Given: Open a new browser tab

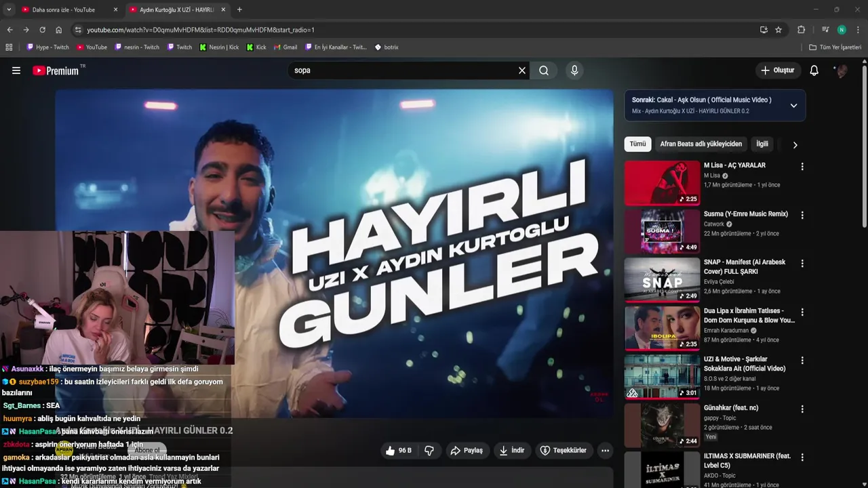Looking at the screenshot, I should 239,9.
